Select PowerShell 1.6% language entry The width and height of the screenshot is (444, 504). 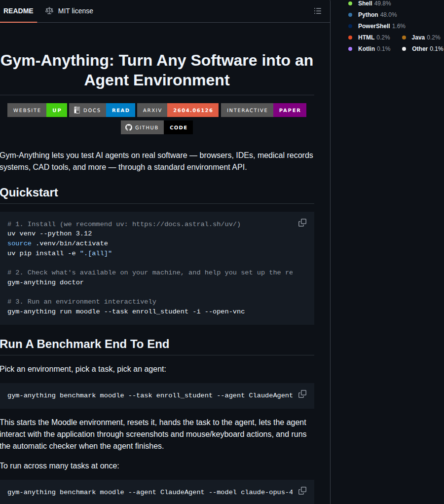[377, 26]
